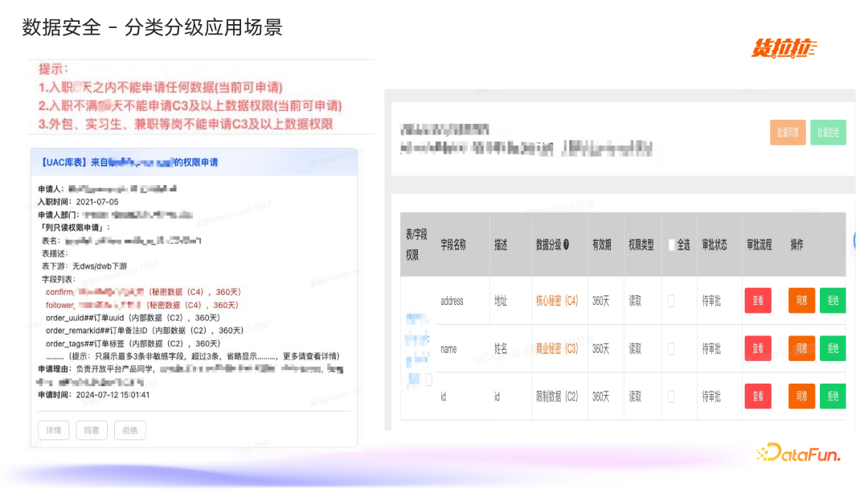Click 拒绝 on the UAC request card
Image resolution: width=868 pixels, height=489 pixels.
coord(129,430)
